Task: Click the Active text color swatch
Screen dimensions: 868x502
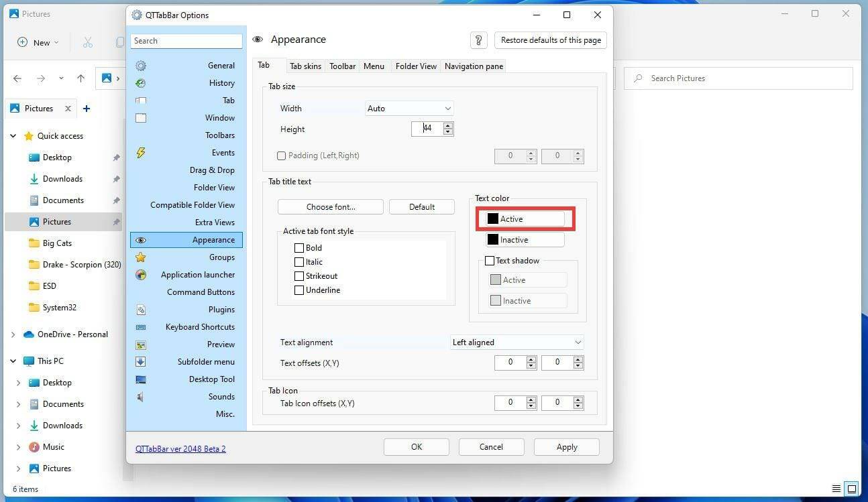Action: click(x=494, y=218)
